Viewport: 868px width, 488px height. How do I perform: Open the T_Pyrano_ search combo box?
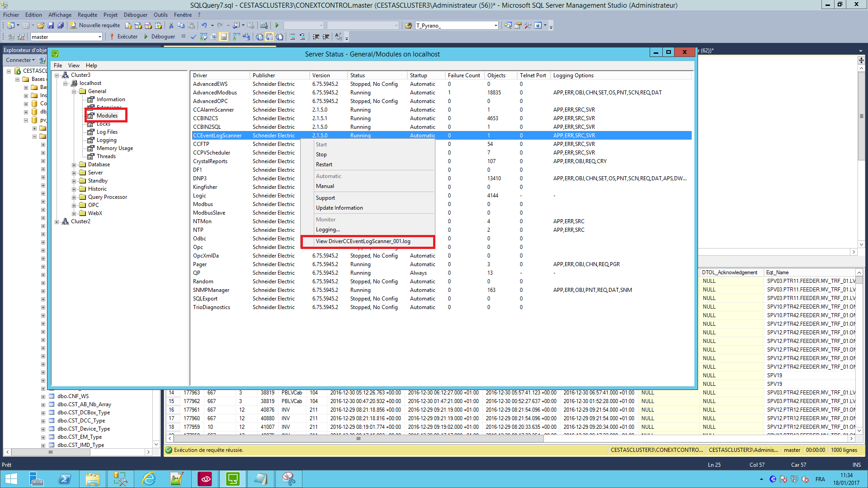tap(496, 26)
